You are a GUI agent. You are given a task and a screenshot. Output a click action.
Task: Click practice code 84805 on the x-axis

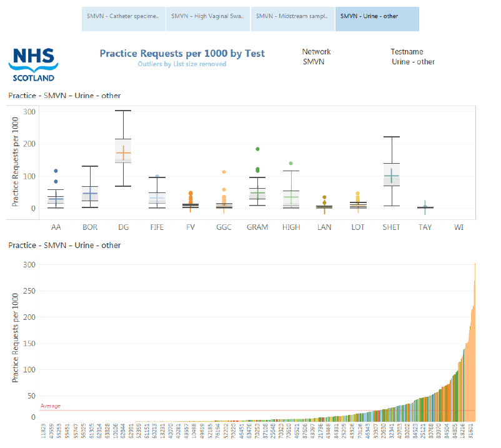455,431
